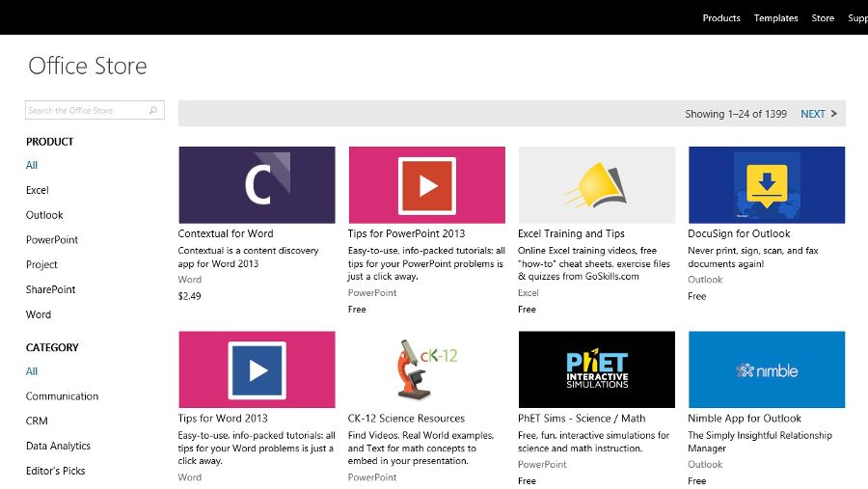Viewport: 868px width, 489px height.
Task: Filter products by PowerPoint
Action: point(51,240)
